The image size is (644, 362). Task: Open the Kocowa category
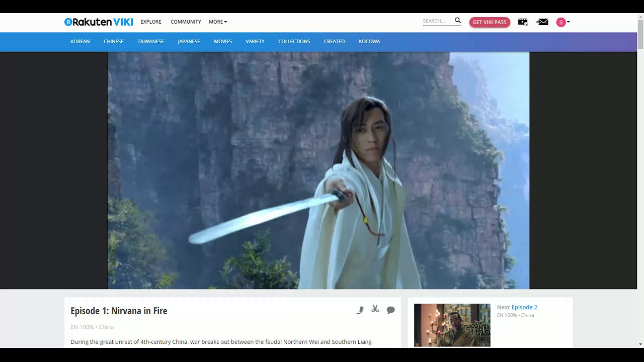pyautogui.click(x=369, y=42)
